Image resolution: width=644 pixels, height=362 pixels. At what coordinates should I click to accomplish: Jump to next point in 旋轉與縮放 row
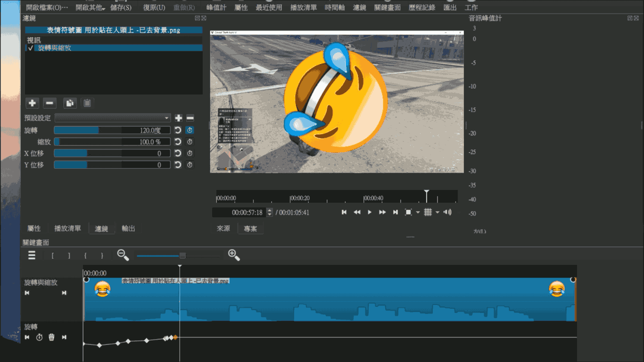coord(64,293)
